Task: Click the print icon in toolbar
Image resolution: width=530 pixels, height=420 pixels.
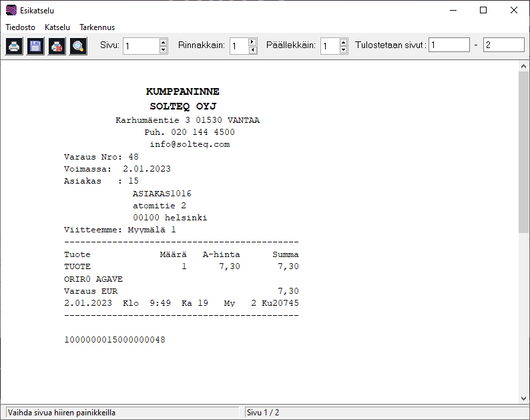Action: (x=14, y=46)
